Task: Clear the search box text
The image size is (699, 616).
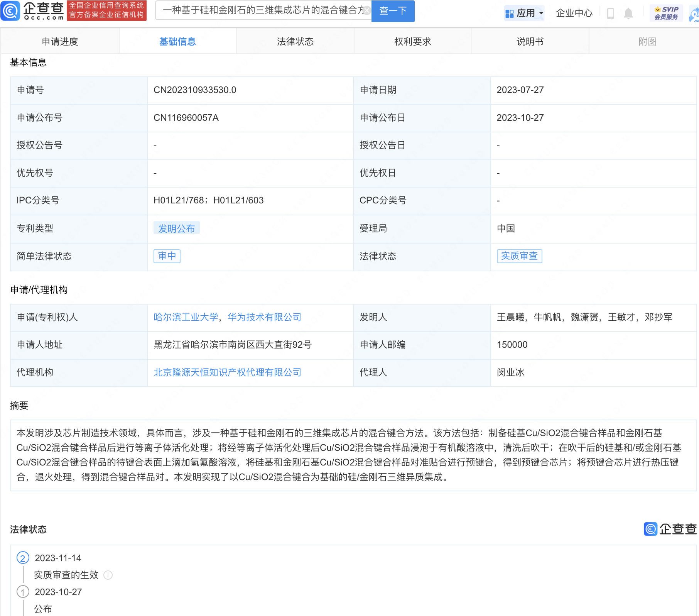Action: 367,10
